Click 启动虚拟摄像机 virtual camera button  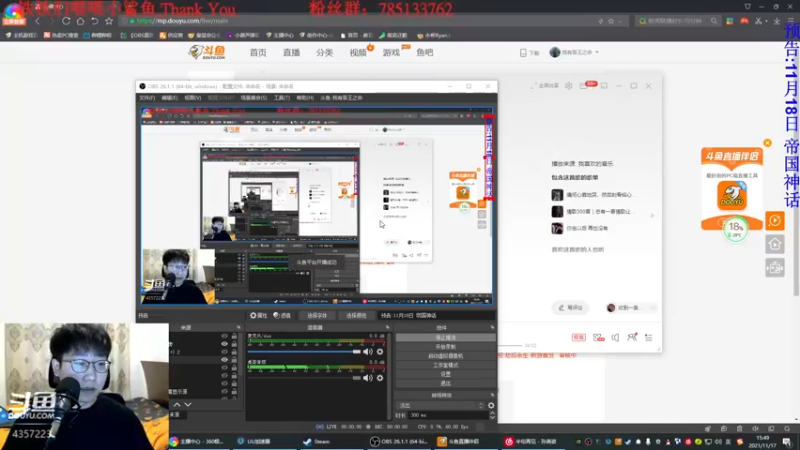(x=445, y=356)
